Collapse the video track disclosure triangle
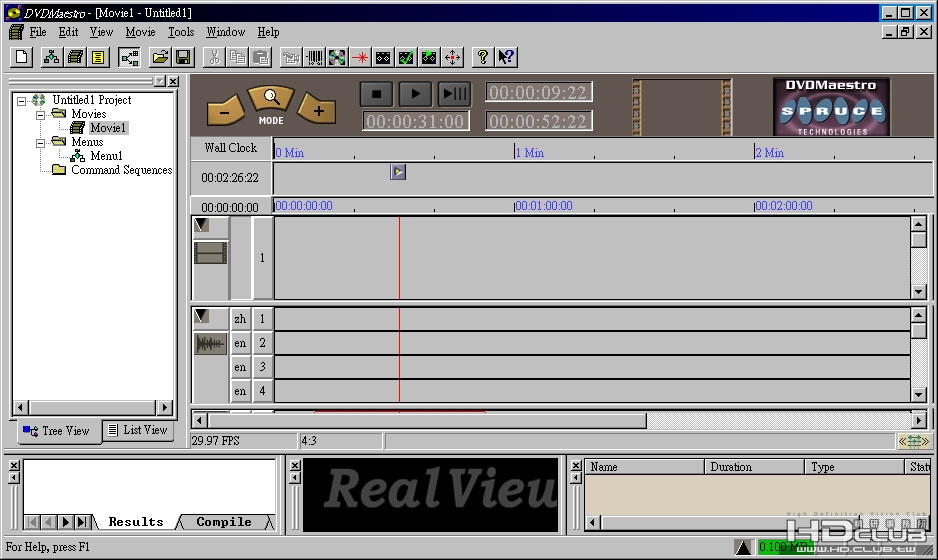This screenshot has height=560, width=938. (202, 225)
